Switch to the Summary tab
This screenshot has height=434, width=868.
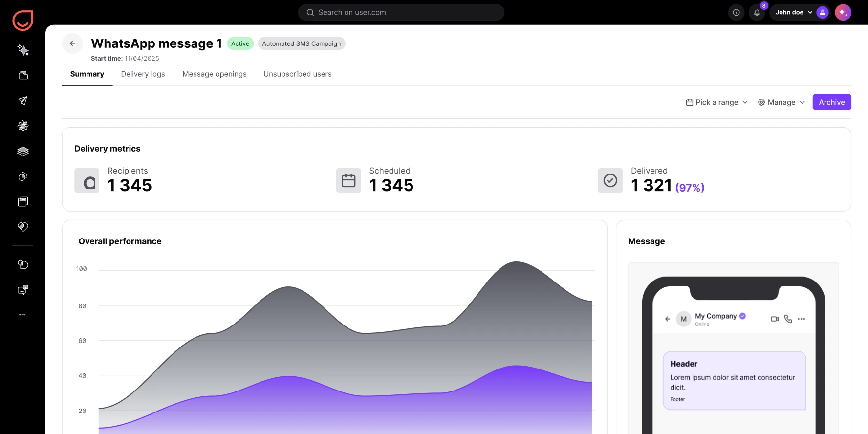click(87, 74)
